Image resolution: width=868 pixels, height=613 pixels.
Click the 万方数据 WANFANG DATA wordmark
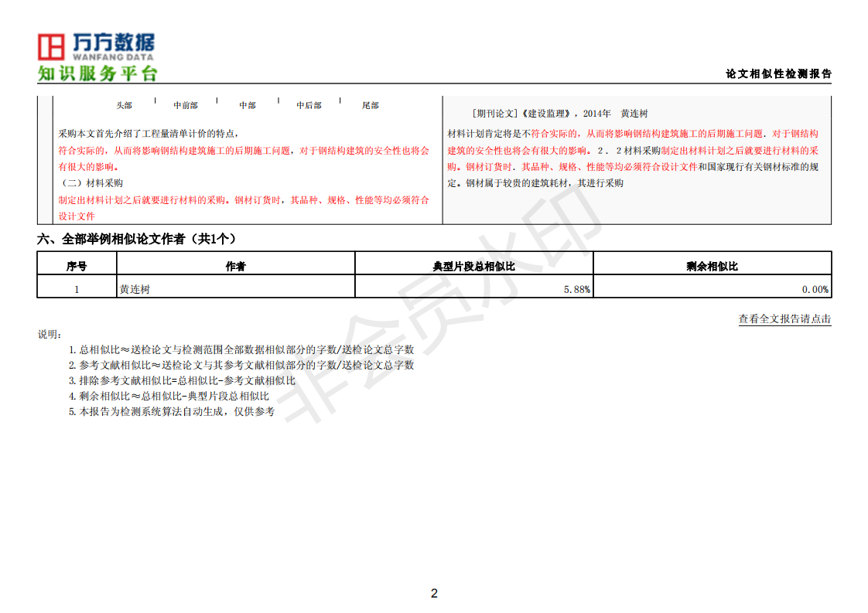114,46
